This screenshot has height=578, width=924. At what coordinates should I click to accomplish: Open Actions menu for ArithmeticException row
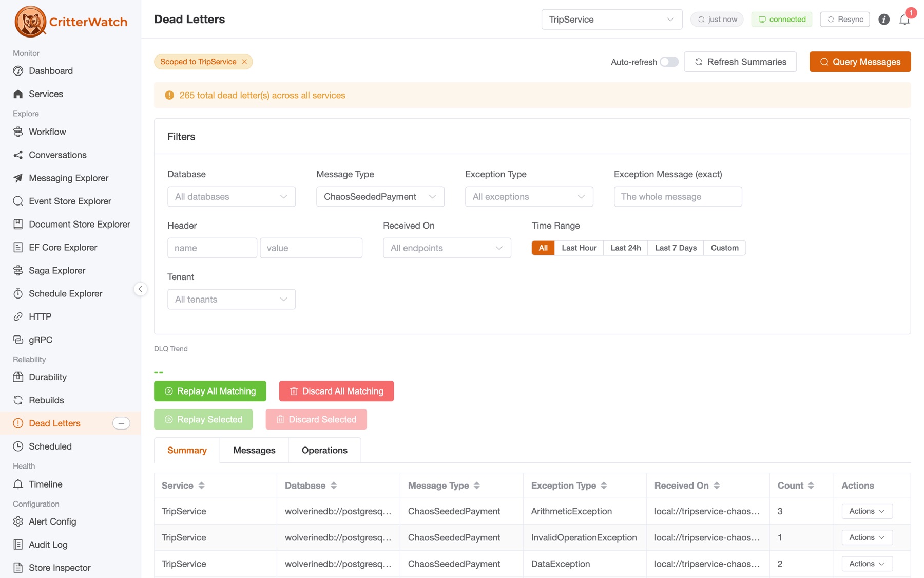[x=867, y=511]
